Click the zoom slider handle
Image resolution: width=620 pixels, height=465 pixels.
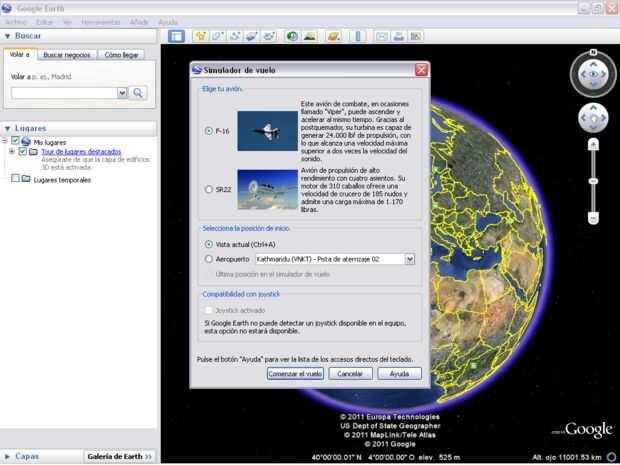tap(593, 181)
